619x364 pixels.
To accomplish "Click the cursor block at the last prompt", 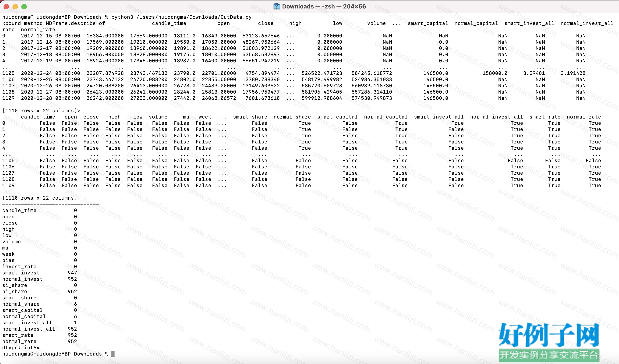I will 113,354.
